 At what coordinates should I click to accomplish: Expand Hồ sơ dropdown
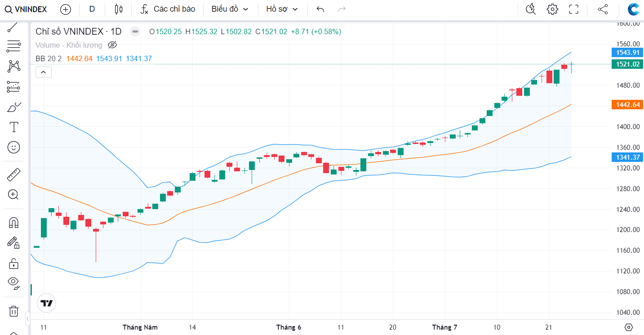coord(282,9)
